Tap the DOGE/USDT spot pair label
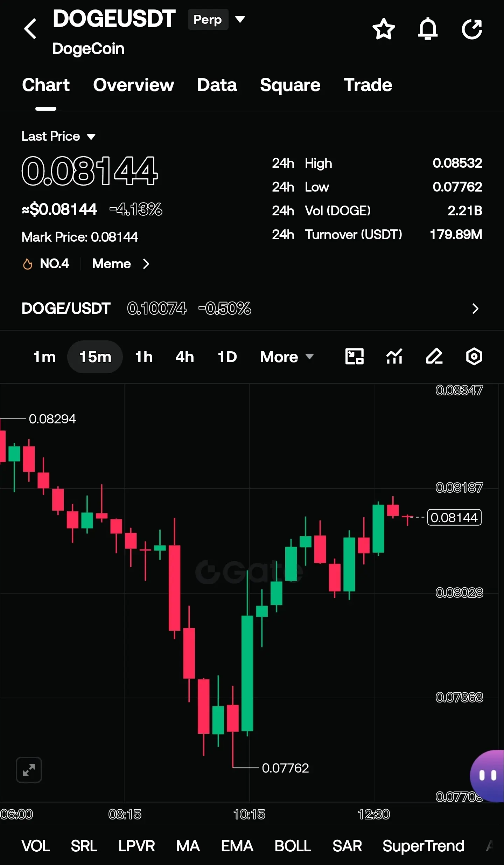 (66, 309)
